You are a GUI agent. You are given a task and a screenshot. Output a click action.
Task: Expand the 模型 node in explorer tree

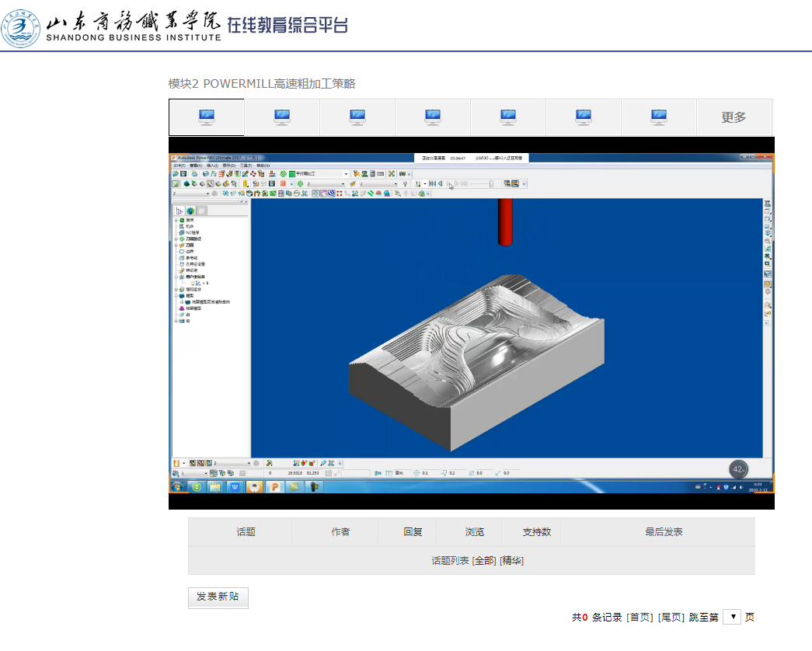coord(176,295)
